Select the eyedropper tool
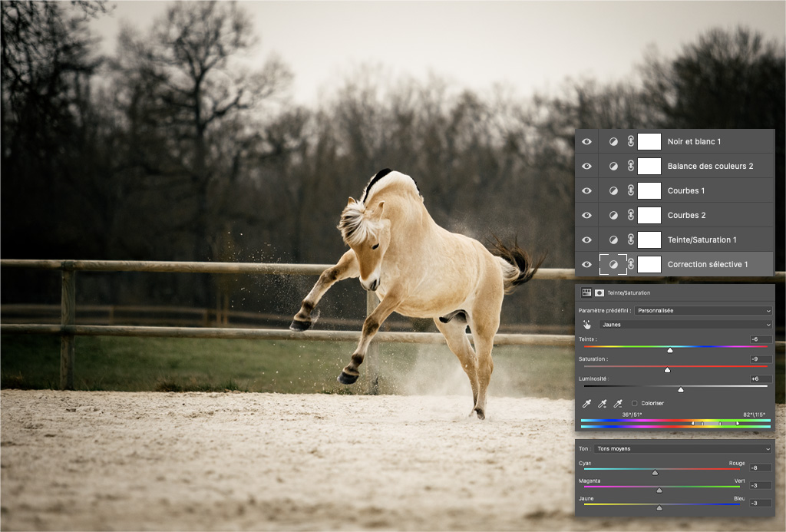786x532 pixels. 586,403
